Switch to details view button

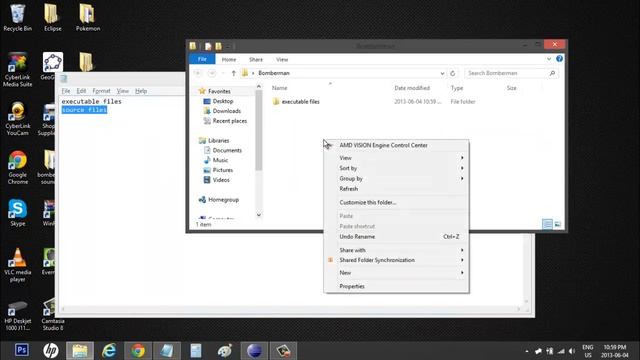pyautogui.click(x=547, y=224)
